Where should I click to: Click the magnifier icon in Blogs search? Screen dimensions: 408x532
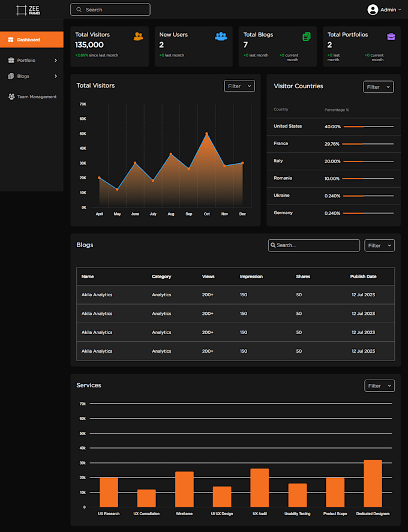click(273, 245)
